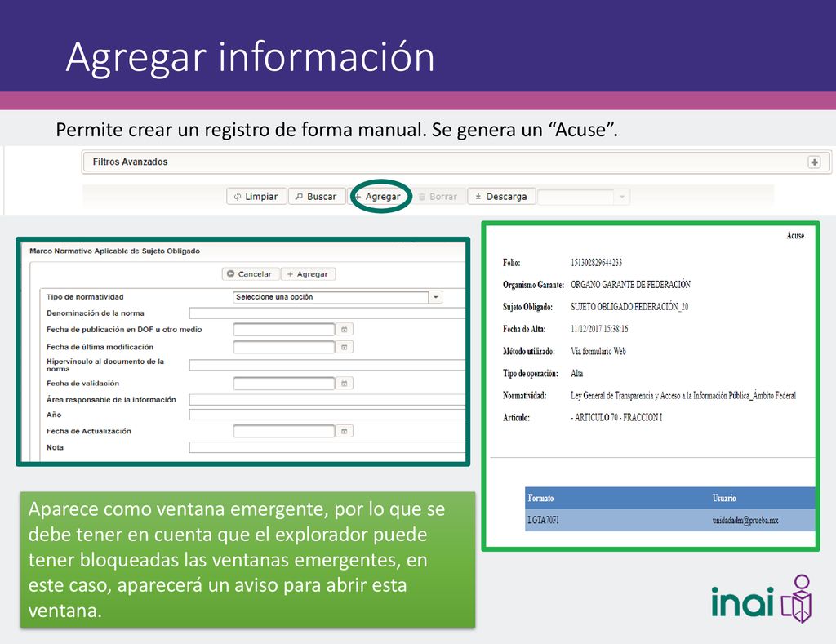
Task: Click the unidadadm@prueba.mx cell
Action: tap(745, 520)
